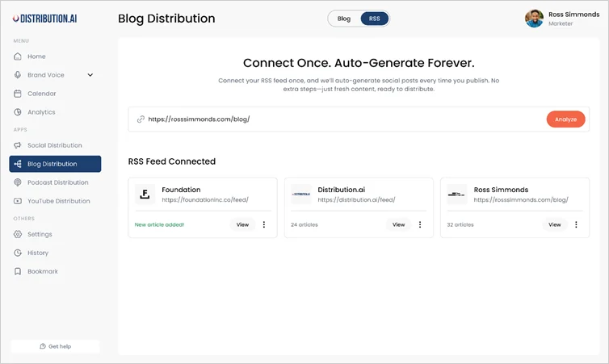Open Foundation card more options menu
Viewport: 609px width, 364px height.
point(264,224)
